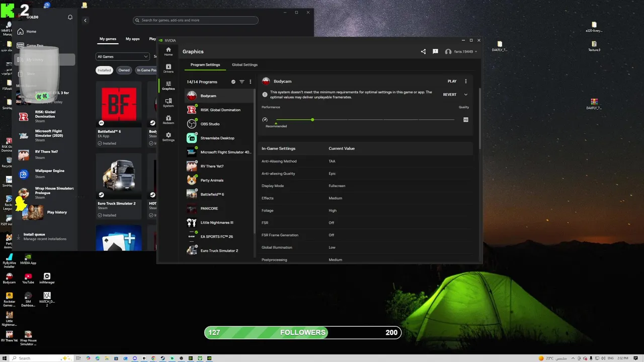The image size is (644, 362).
Task: Select RV There Yet? in NVIDIA programs list
Action: point(220,166)
